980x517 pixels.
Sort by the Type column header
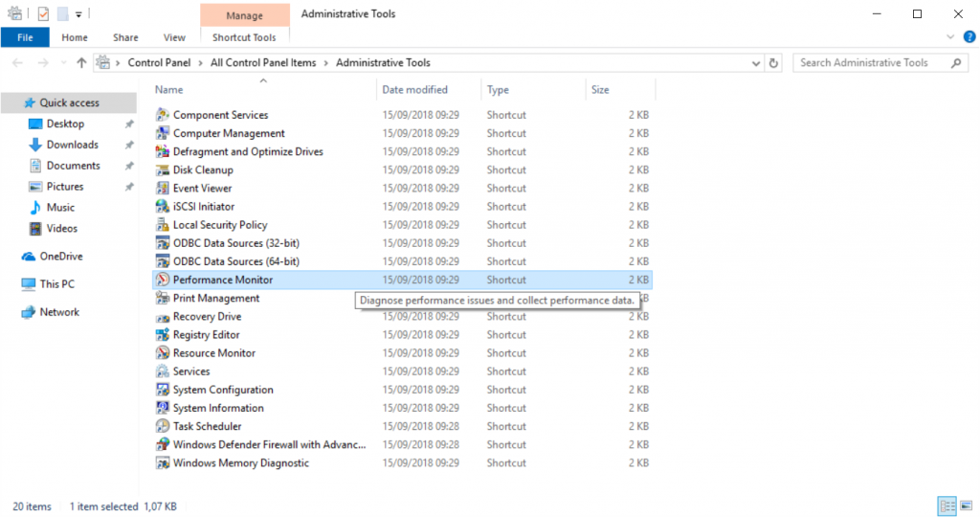(x=533, y=89)
